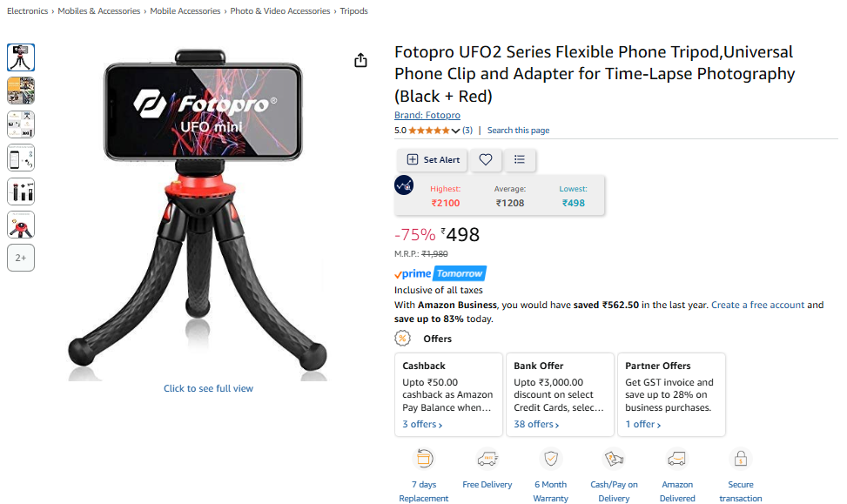847x504 pixels.
Task: Click the Free Delivery truck icon
Action: click(x=487, y=459)
